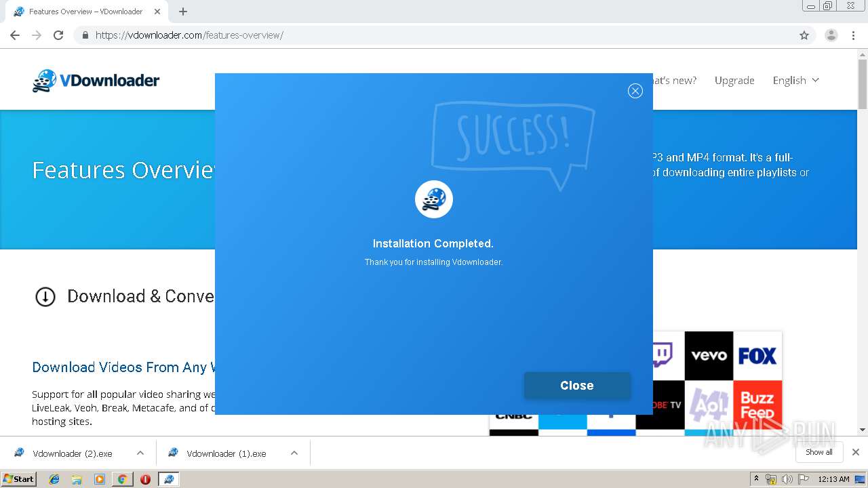Open the Download Videos From Any heading link
The height and width of the screenshot is (488, 868).
click(x=123, y=367)
